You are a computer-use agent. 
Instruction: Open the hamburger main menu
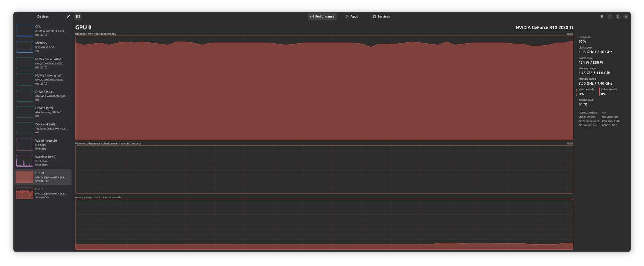pos(601,17)
